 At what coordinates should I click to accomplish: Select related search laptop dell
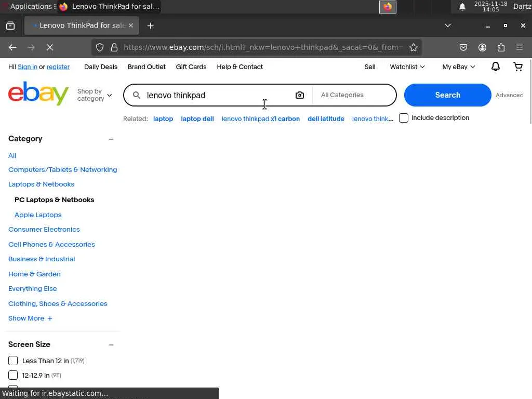click(x=197, y=119)
